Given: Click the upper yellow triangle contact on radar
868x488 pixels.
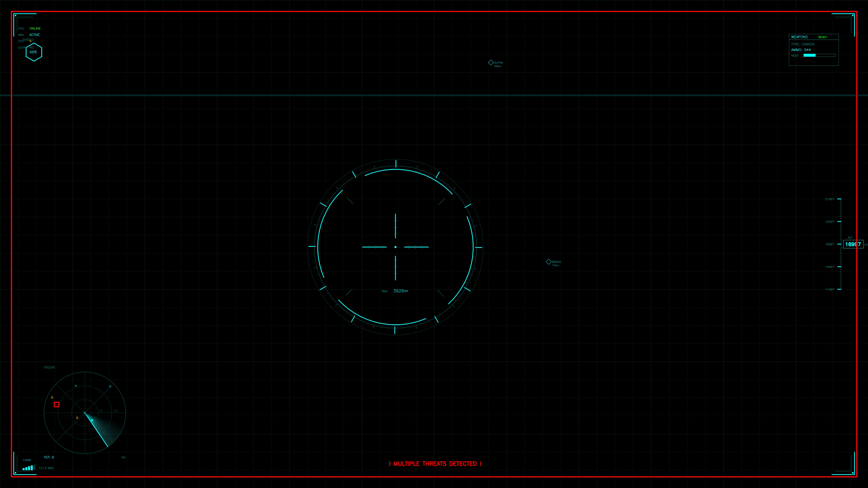Looking at the screenshot, I should coord(52,397).
